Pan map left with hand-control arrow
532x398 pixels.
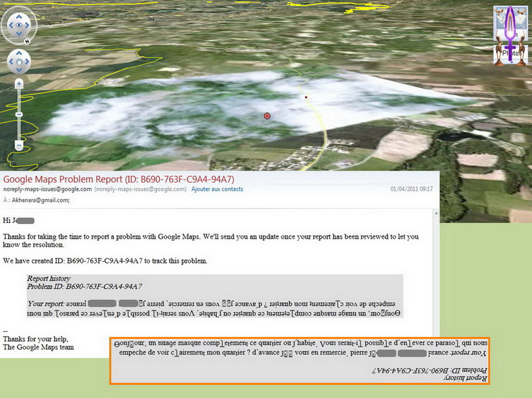pyautogui.click(x=11, y=62)
